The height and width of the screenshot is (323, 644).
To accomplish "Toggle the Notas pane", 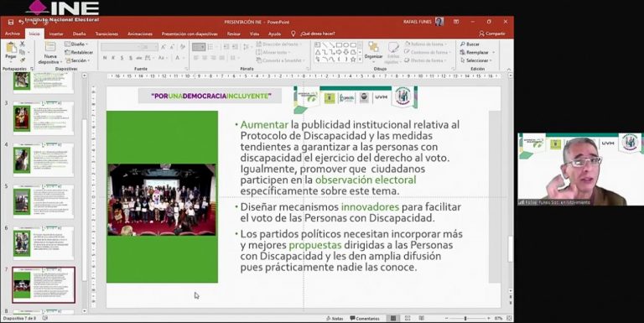I will [x=335, y=319].
